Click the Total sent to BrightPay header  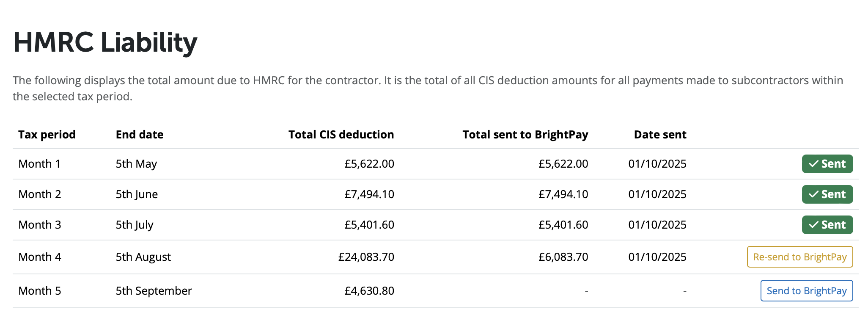click(525, 135)
